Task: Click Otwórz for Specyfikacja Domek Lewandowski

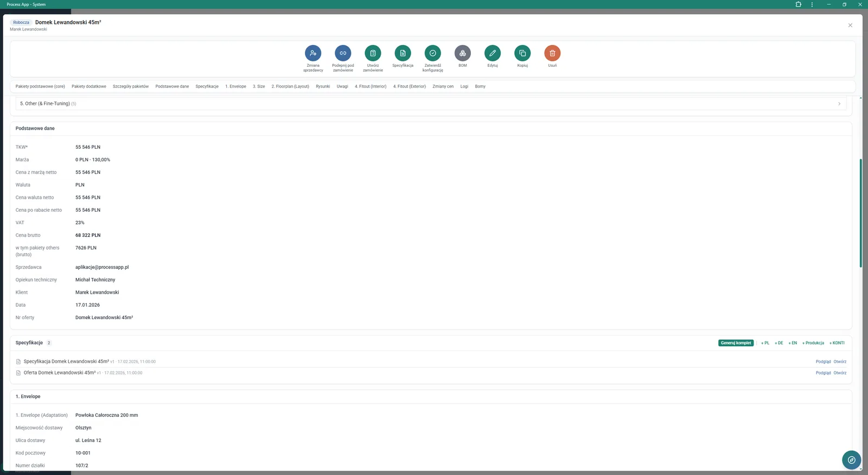Action: click(840, 362)
